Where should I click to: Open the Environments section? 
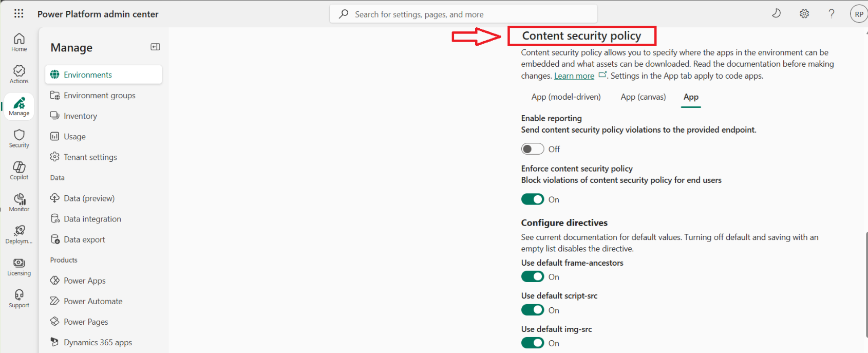pyautogui.click(x=87, y=75)
